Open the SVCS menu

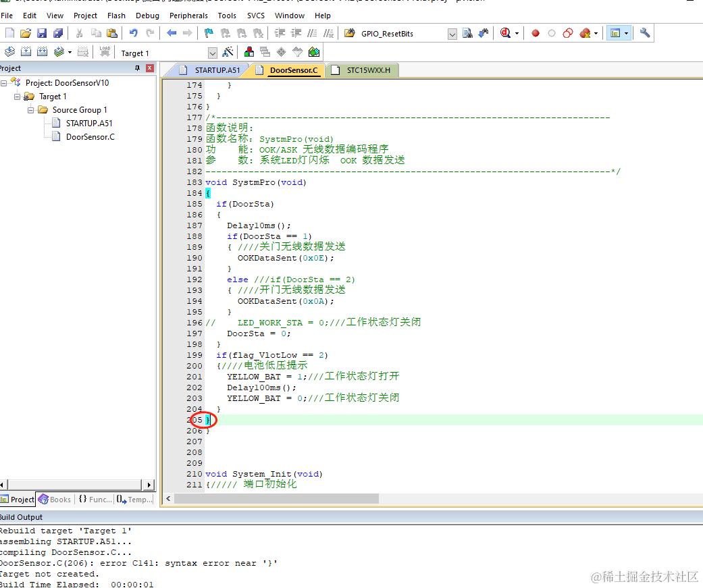256,16
